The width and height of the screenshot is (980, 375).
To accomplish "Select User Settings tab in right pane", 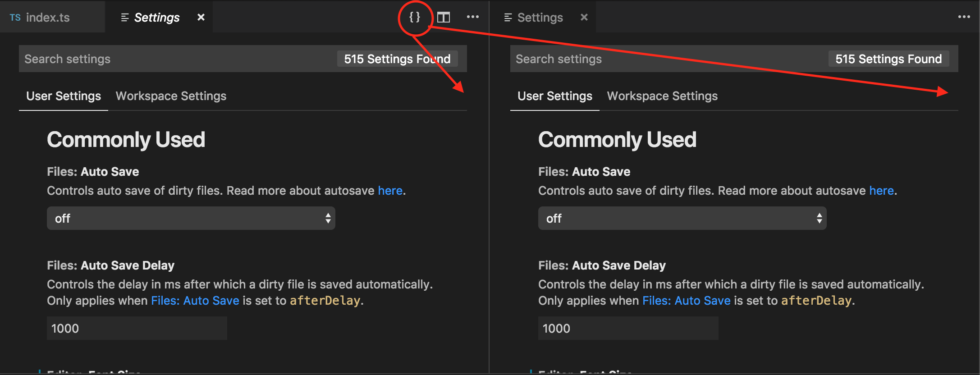I will [x=555, y=96].
